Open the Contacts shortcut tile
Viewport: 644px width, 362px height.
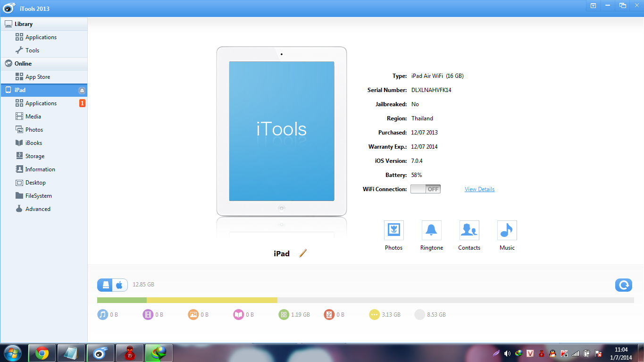tap(469, 230)
